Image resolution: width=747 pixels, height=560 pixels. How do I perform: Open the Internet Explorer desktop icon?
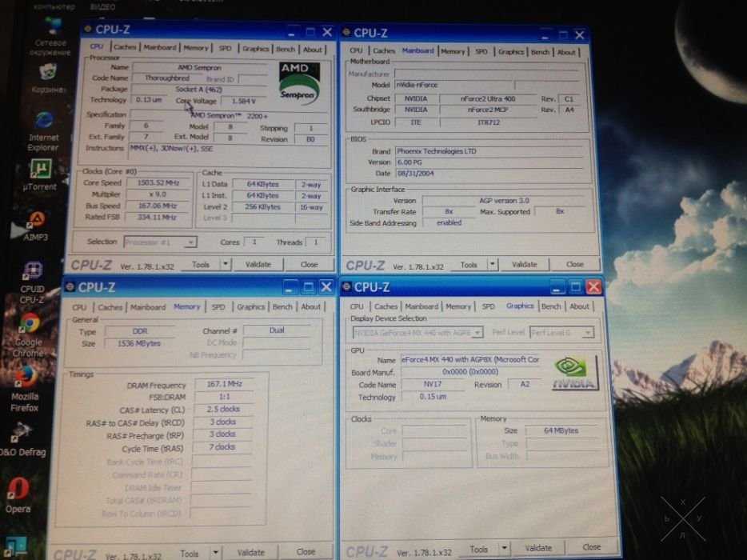tap(44, 130)
